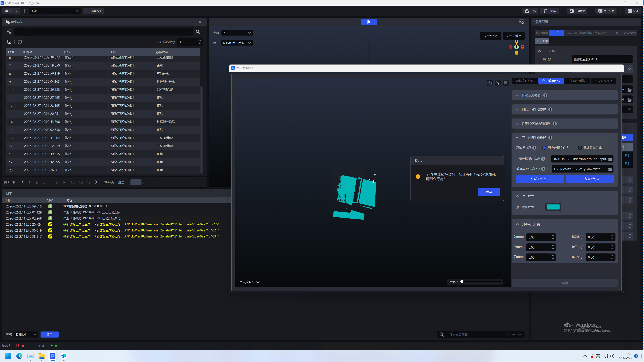The image size is (644, 362).
Task: Click the cyan 点云模板着色 color swatch
Action: (553, 207)
